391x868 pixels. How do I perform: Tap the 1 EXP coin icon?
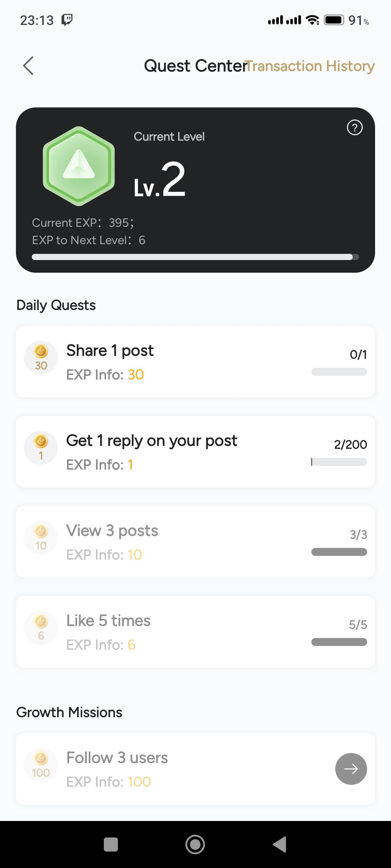pyautogui.click(x=41, y=448)
